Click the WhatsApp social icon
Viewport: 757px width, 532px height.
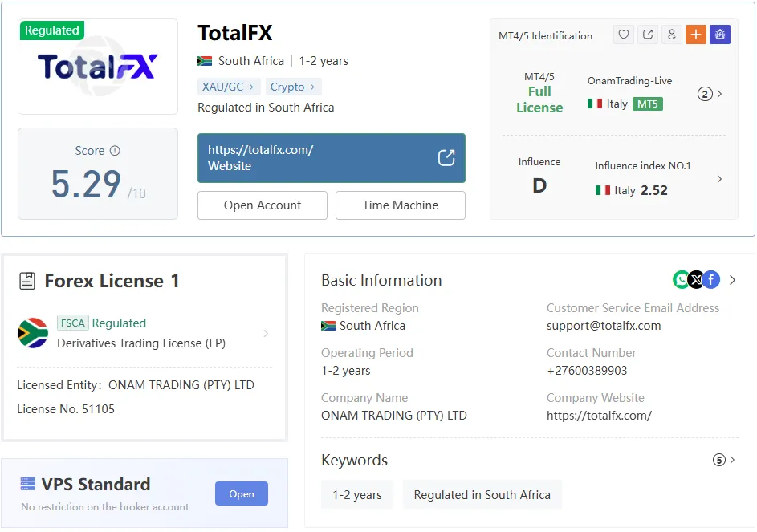681,279
